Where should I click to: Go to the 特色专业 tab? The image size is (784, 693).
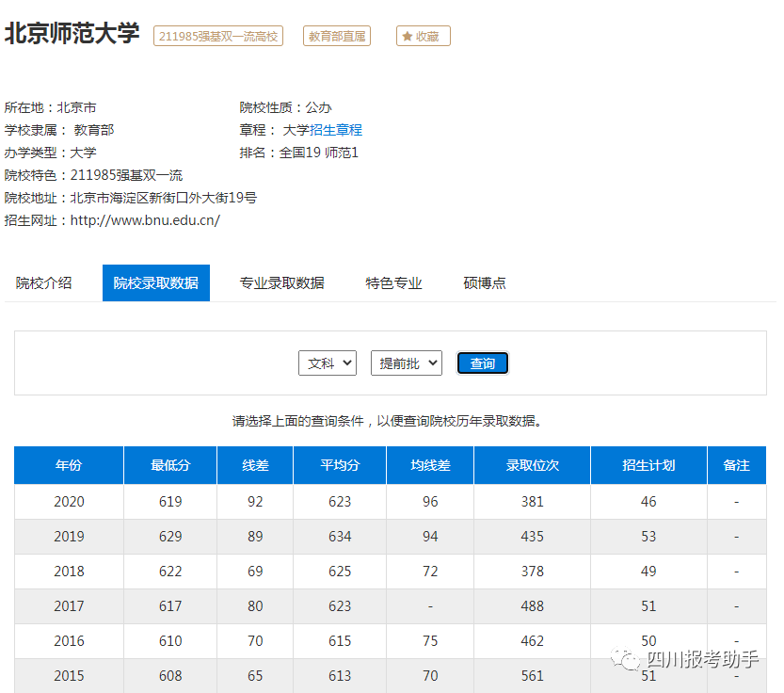(x=393, y=283)
